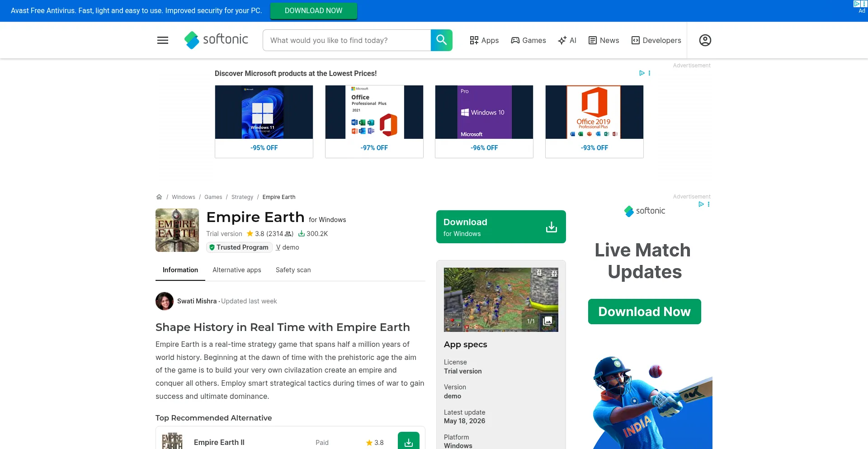Open the screenshot gallery icon
The image size is (868, 449).
(x=547, y=321)
